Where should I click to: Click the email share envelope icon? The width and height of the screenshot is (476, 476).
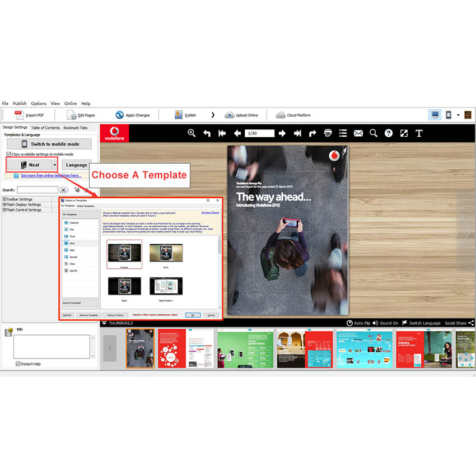pyautogui.click(x=358, y=133)
